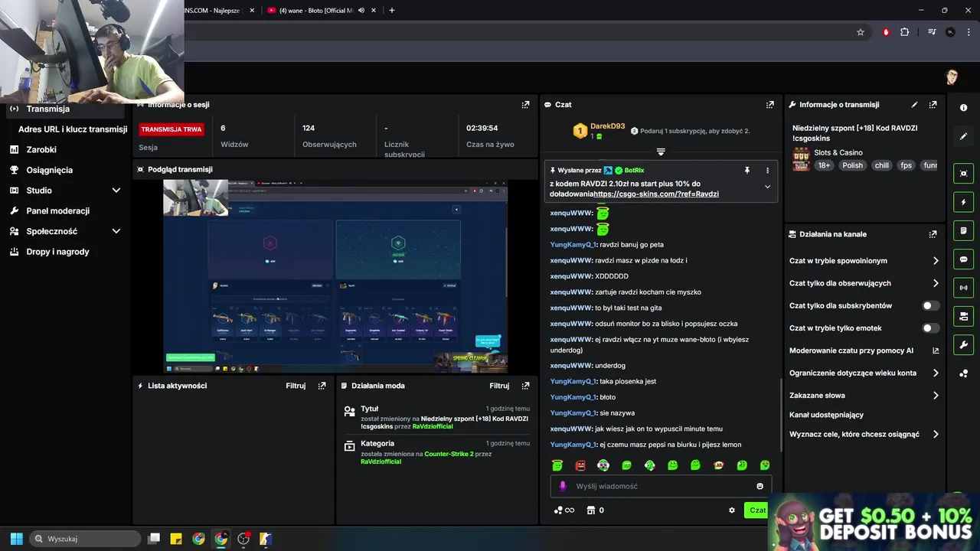Open Adres URL i klucz transmisji

(x=73, y=129)
